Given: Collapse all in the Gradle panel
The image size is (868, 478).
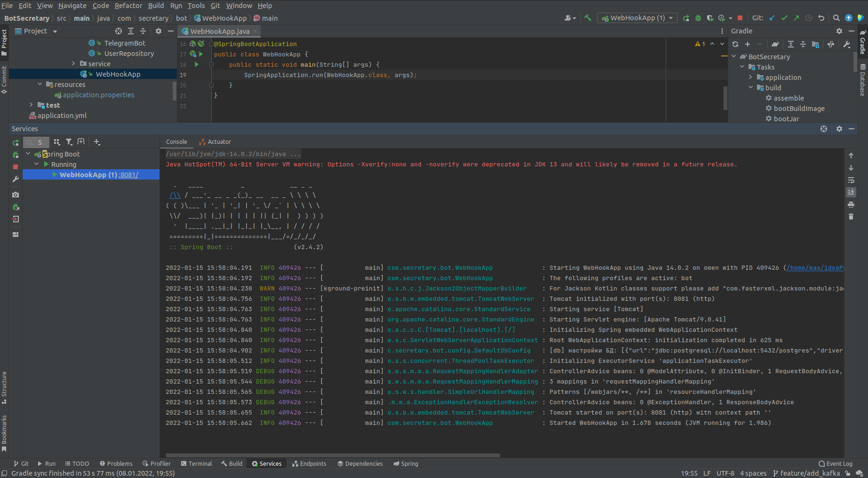Looking at the screenshot, I should (x=803, y=44).
